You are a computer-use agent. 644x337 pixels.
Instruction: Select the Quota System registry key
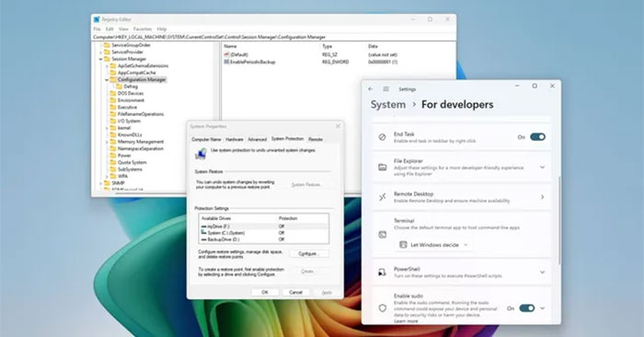pyautogui.click(x=132, y=162)
